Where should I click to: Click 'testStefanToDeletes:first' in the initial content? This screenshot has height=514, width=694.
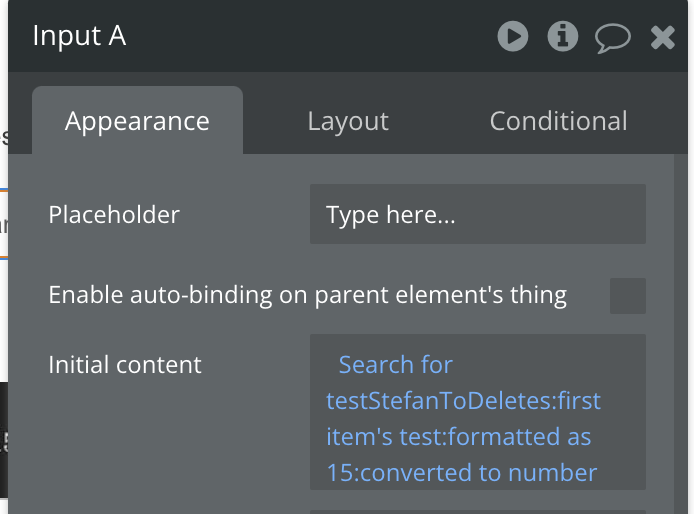coord(464,401)
